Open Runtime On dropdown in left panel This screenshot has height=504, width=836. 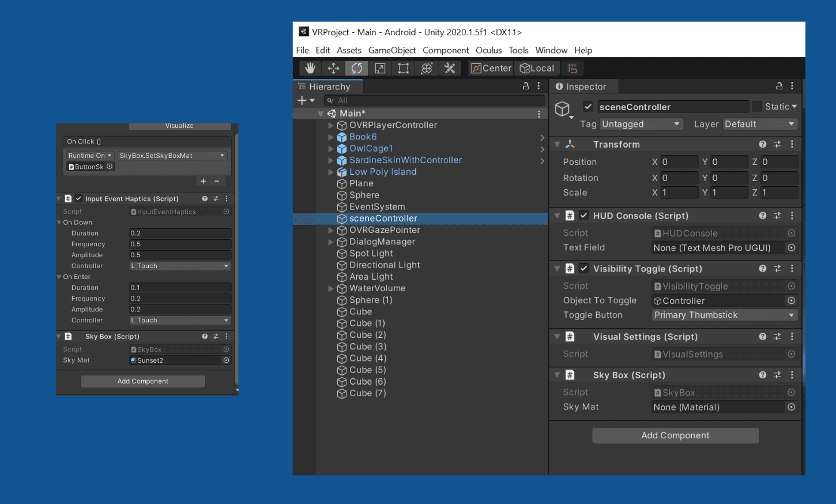(x=89, y=156)
